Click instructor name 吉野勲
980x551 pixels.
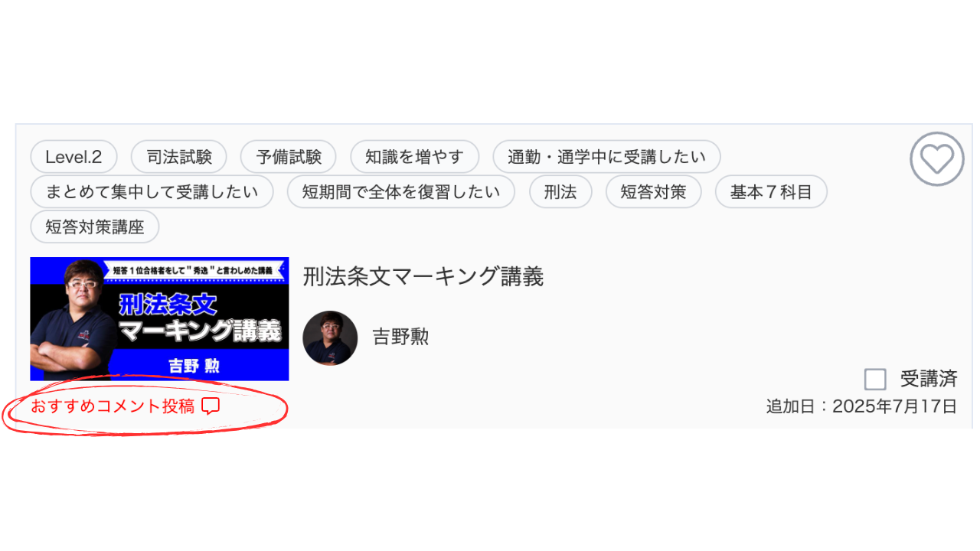[x=400, y=337]
